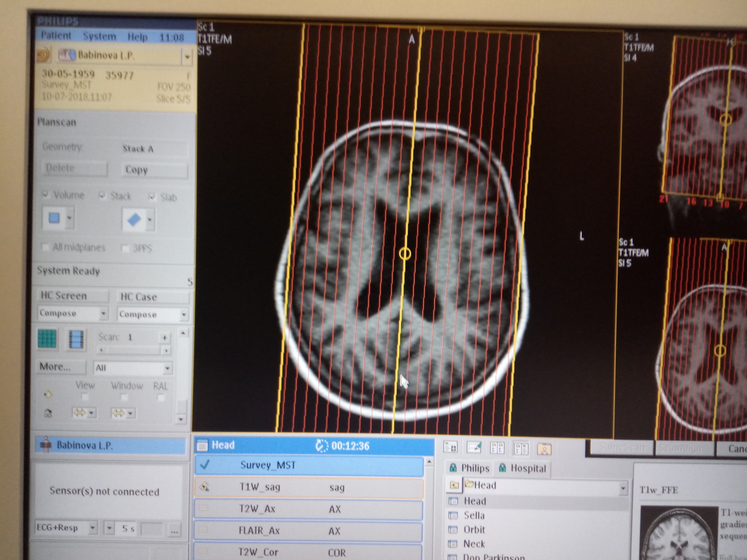Image resolution: width=747 pixels, height=560 pixels.
Task: Click the ellipsis button beside 5 s
Action: coord(174,530)
